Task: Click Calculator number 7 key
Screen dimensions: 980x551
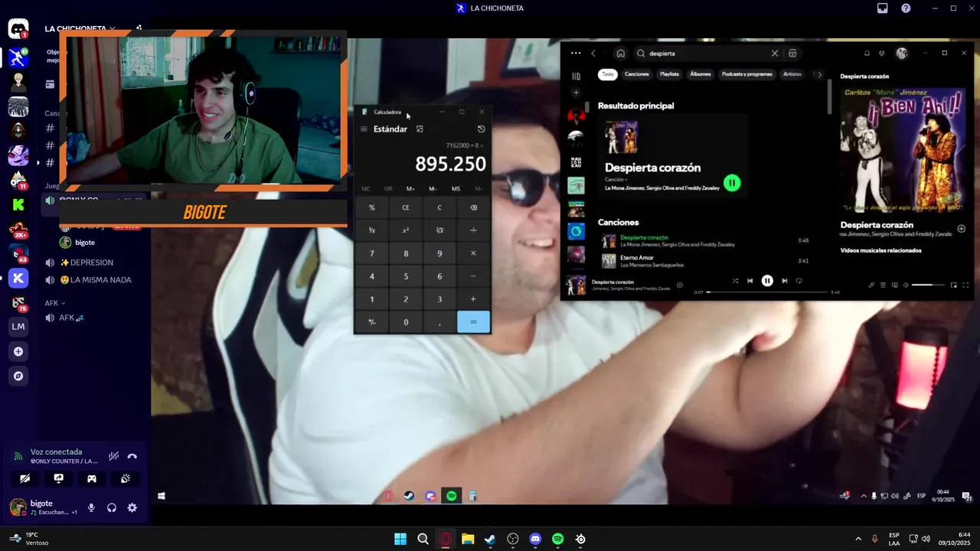Action: pyautogui.click(x=372, y=253)
